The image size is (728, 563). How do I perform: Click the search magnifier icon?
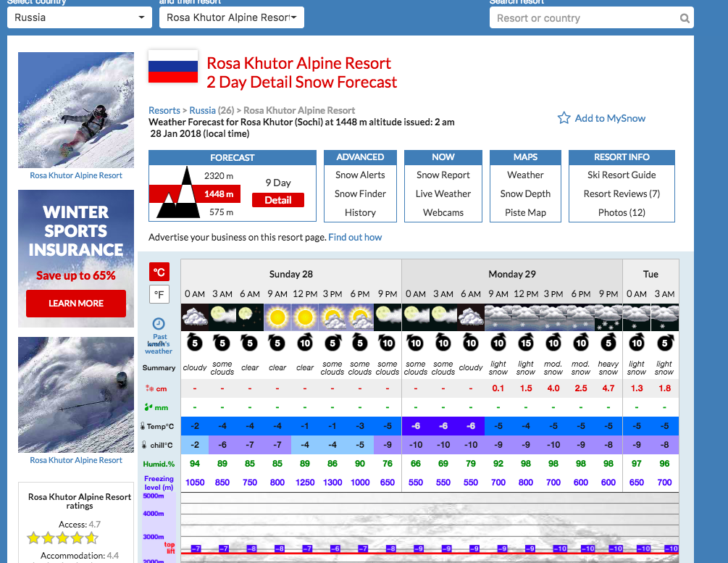[685, 18]
